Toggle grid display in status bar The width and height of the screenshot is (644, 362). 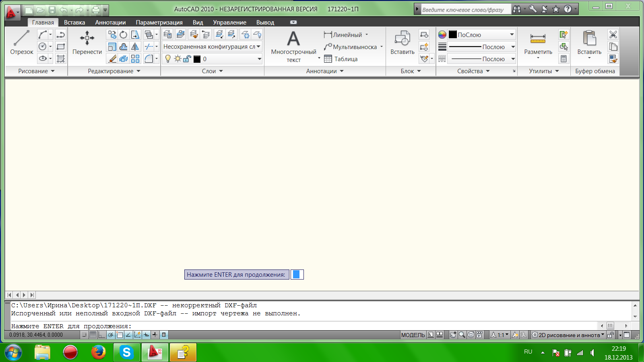[93, 335]
